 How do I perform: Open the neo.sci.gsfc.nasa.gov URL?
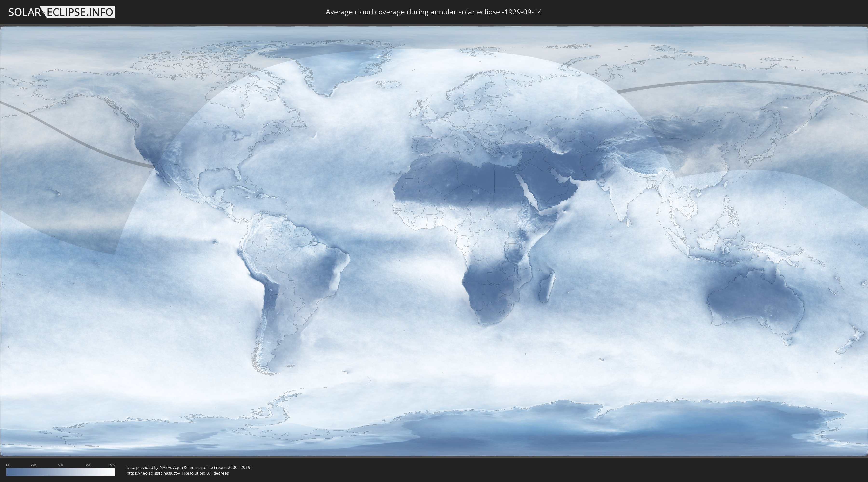click(153, 473)
